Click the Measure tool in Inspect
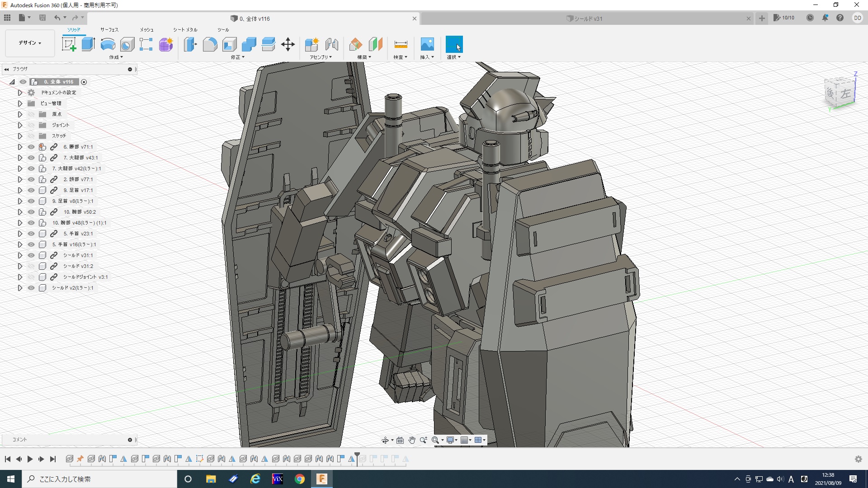This screenshot has height=488, width=868. 401,44
